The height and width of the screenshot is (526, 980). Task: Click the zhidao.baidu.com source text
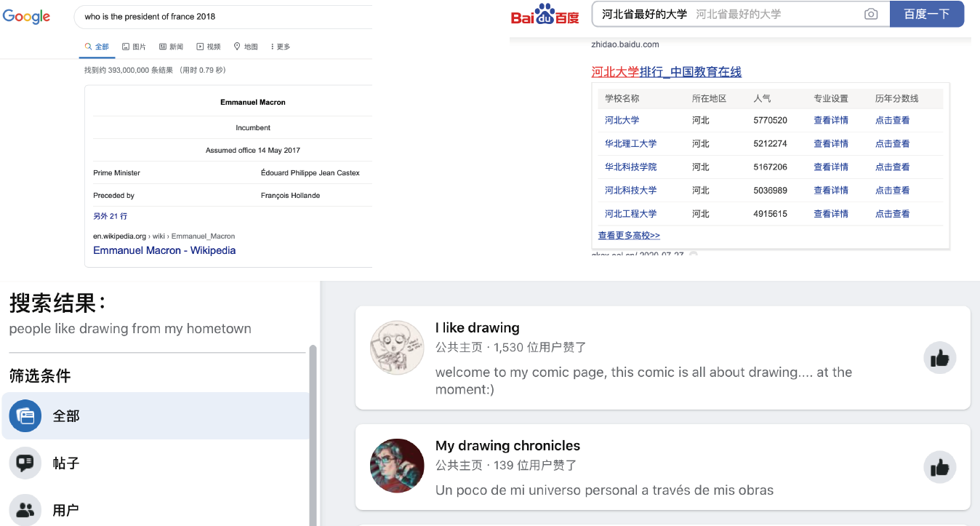tap(625, 44)
